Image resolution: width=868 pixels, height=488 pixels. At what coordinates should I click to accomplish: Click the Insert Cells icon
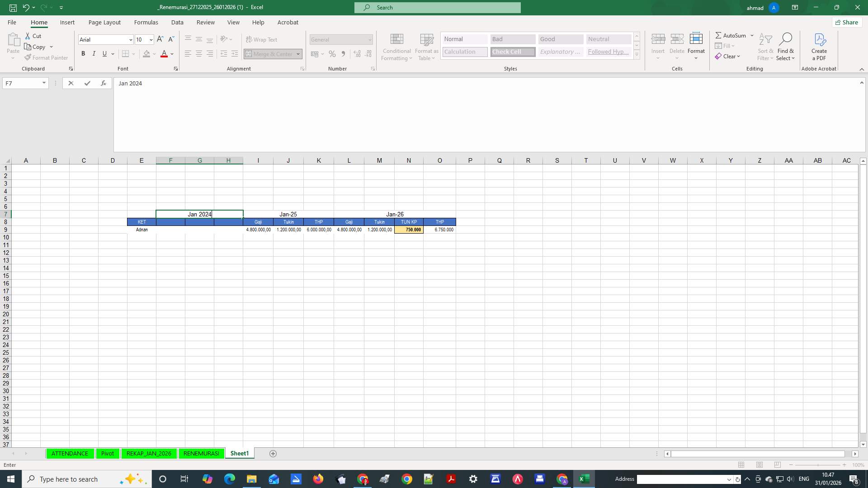tap(658, 43)
